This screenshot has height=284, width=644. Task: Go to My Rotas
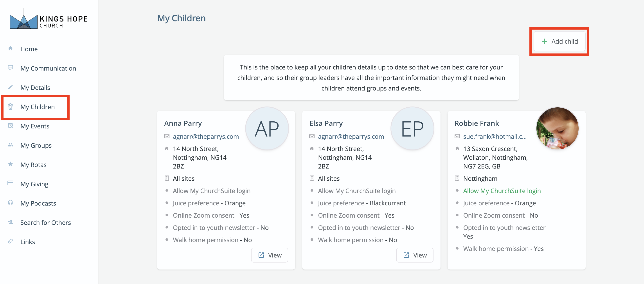34,165
